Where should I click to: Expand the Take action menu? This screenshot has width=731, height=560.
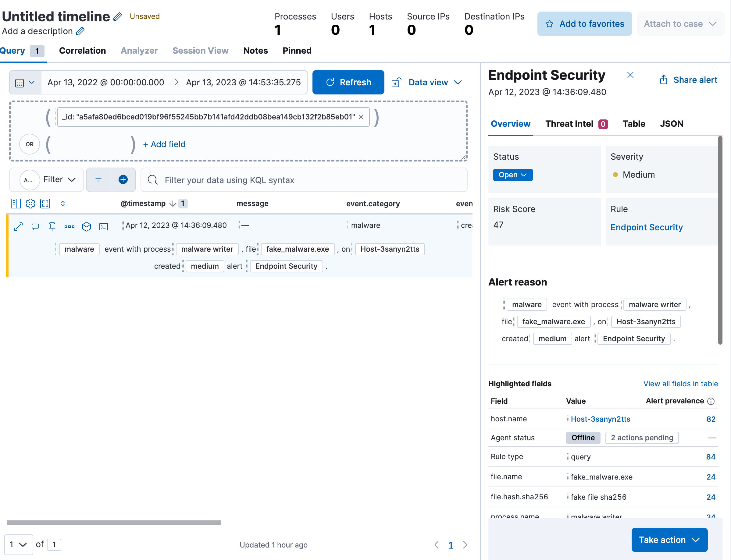(669, 540)
